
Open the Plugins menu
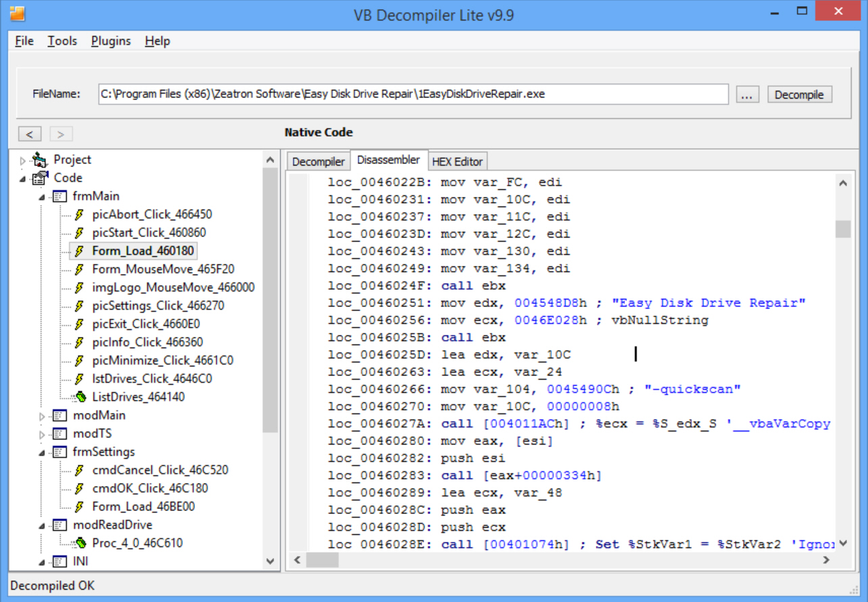pyautogui.click(x=111, y=41)
